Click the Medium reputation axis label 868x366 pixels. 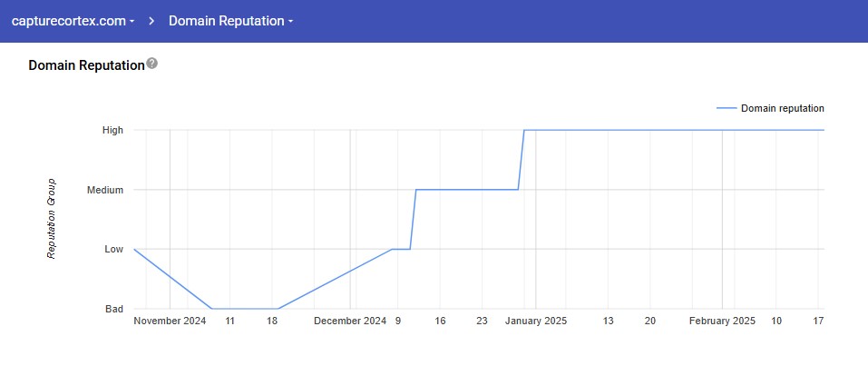(x=105, y=190)
